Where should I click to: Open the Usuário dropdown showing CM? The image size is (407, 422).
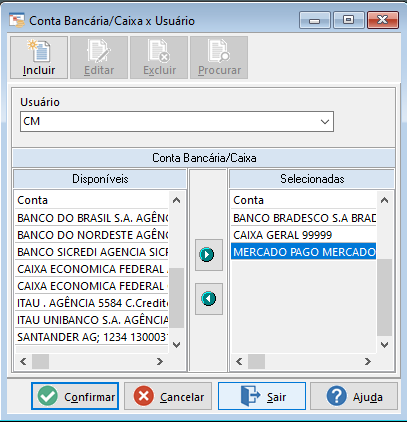tap(177, 122)
